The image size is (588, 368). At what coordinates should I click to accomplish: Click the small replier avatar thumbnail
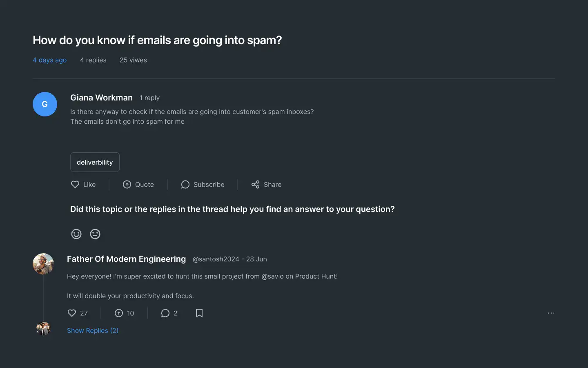pyautogui.click(x=43, y=328)
